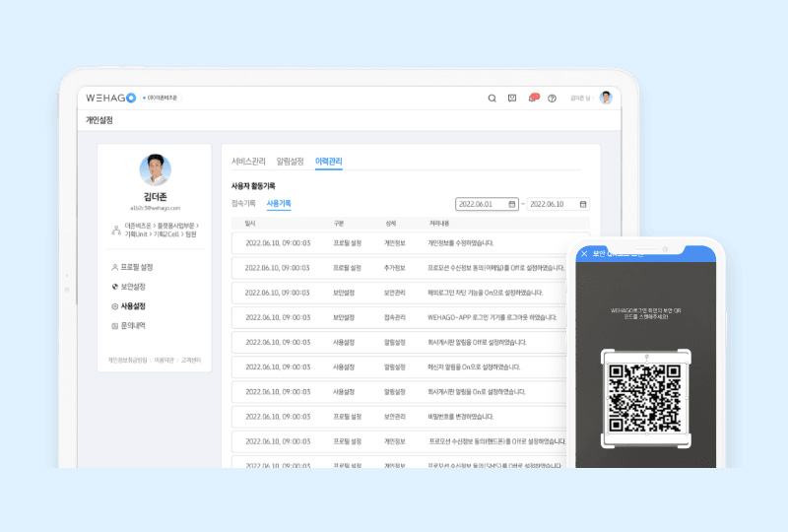Select the row '해외로그인 차단 기능을 On으로 설정하였습니다.'
Screen dimensions: 788x532
click(x=399, y=293)
